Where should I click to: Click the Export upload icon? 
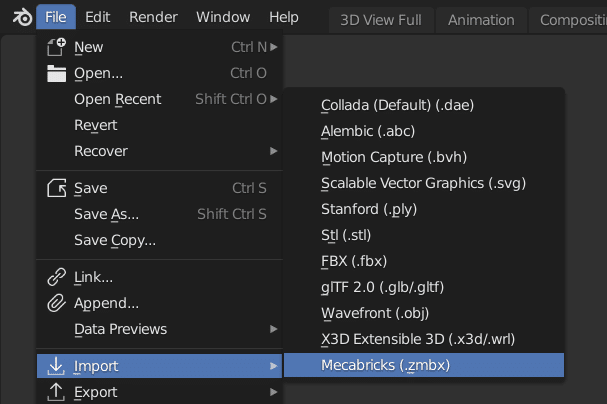pos(57,392)
